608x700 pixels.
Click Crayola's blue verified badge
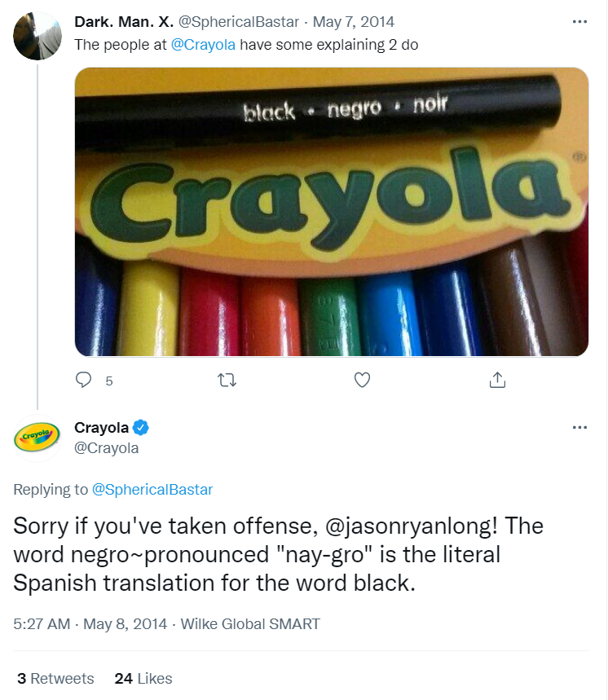[x=140, y=428]
